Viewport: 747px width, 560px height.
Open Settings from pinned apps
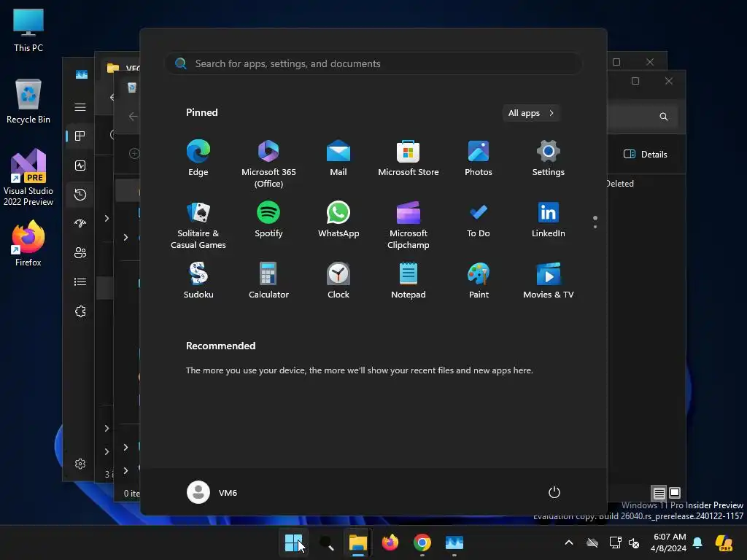point(549,158)
